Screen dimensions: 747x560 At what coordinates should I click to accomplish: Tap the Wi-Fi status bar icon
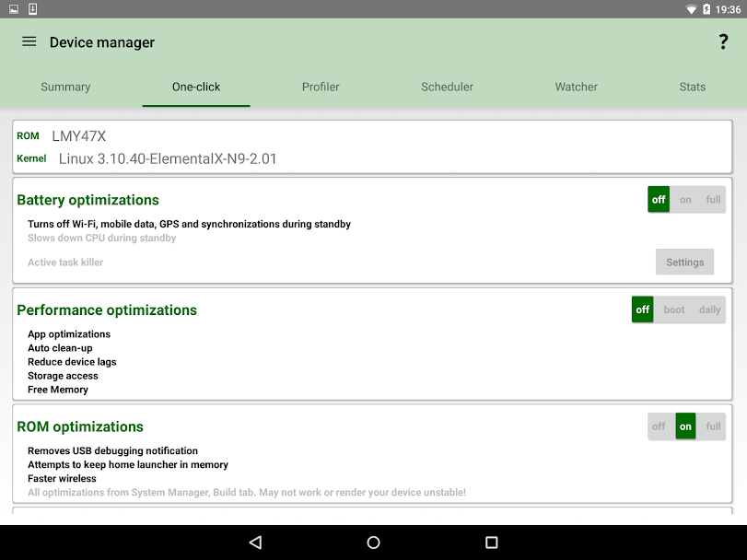[692, 9]
